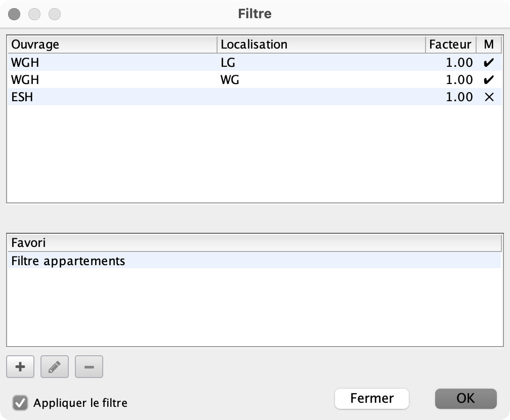Click the pencil edit favorite icon
510x420 pixels.
click(x=55, y=367)
